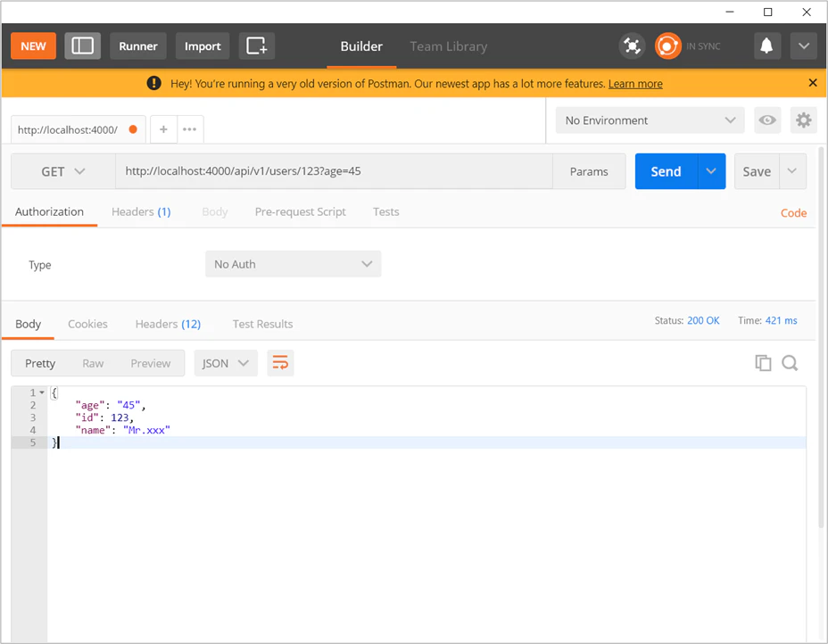Click the Code link
The image size is (828, 644).
[793, 212]
